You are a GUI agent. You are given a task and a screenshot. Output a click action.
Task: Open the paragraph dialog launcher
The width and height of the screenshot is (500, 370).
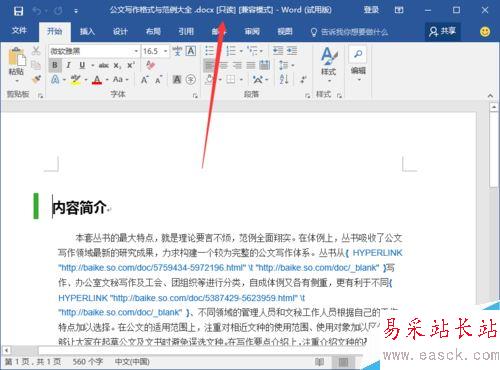(x=307, y=96)
